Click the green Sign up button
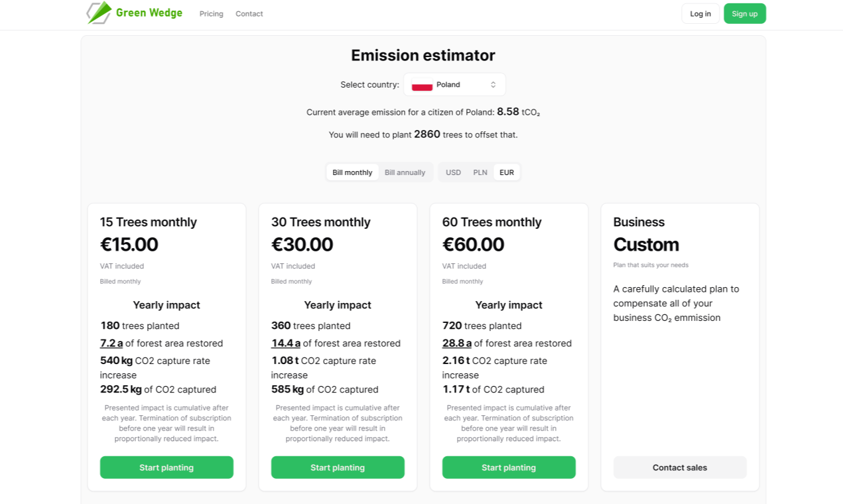 click(745, 13)
